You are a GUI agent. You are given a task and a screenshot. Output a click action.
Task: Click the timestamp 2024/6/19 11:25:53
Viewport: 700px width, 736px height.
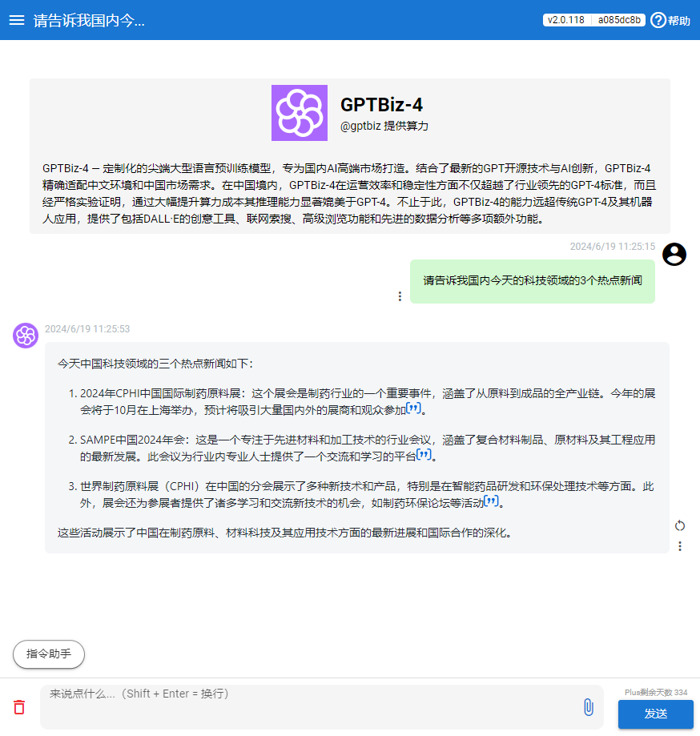click(87, 329)
